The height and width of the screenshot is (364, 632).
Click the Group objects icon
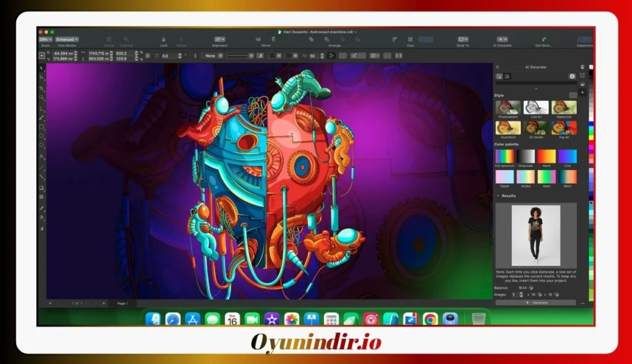pos(109,39)
